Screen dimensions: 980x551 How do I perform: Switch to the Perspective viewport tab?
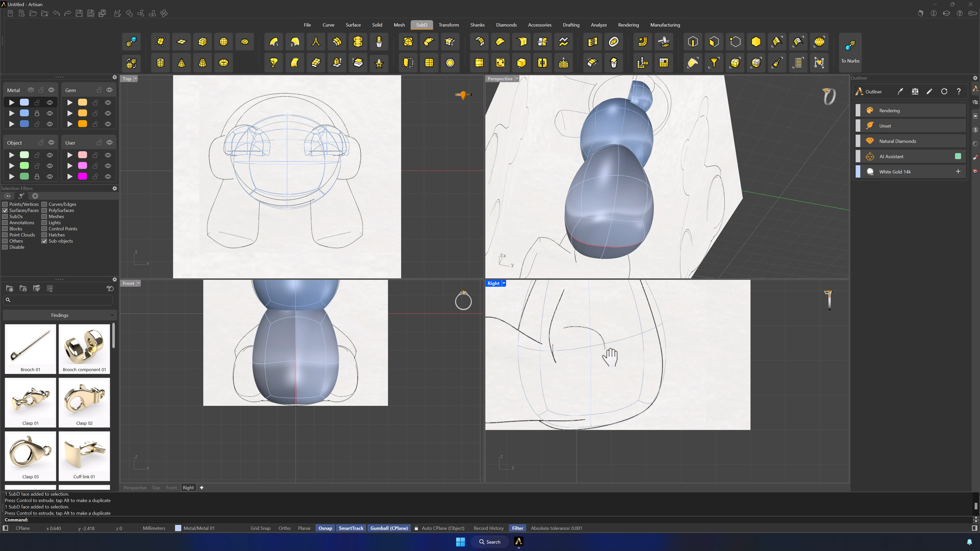click(135, 487)
